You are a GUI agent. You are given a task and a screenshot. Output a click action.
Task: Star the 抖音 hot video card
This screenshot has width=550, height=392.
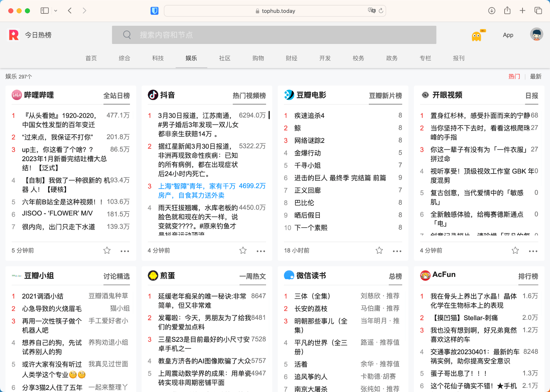tap(243, 250)
